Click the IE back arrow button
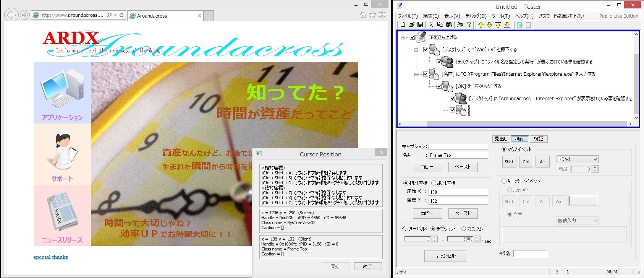 pyautogui.click(x=12, y=15)
